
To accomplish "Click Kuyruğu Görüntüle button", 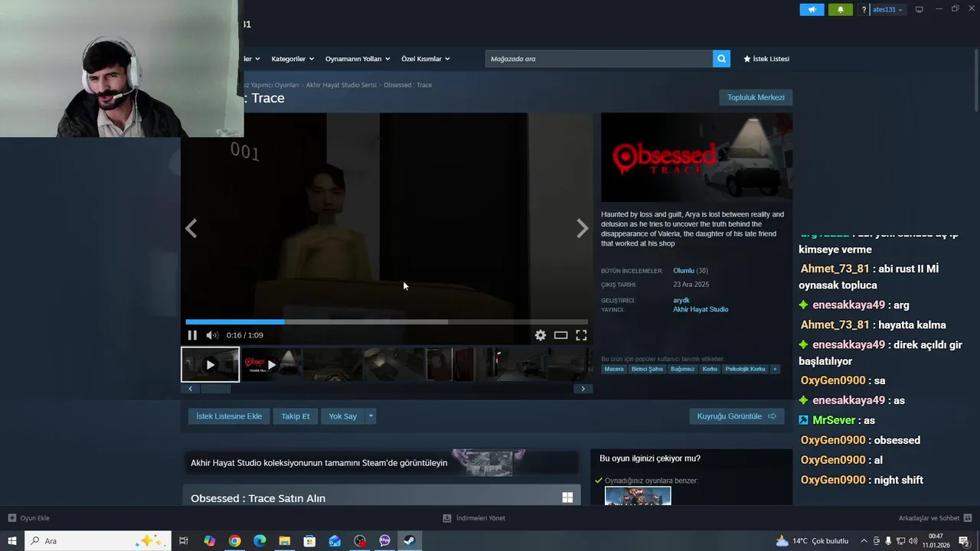I will pos(737,416).
